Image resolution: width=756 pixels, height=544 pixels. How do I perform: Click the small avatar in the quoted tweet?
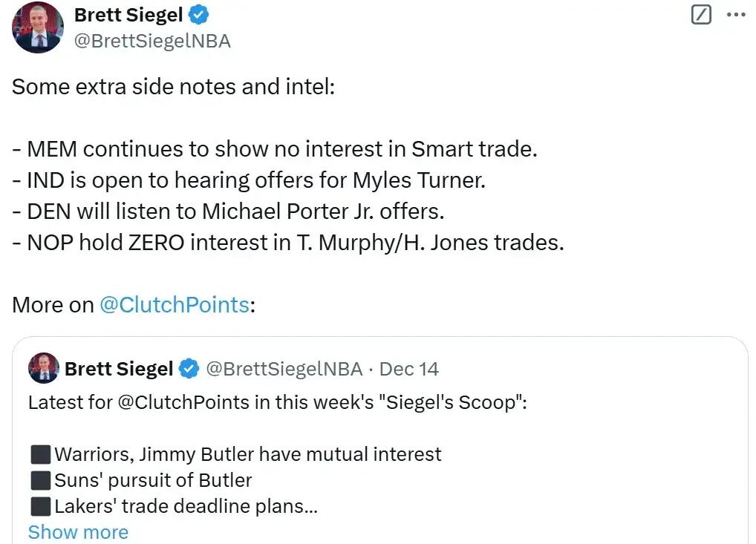[43, 368]
